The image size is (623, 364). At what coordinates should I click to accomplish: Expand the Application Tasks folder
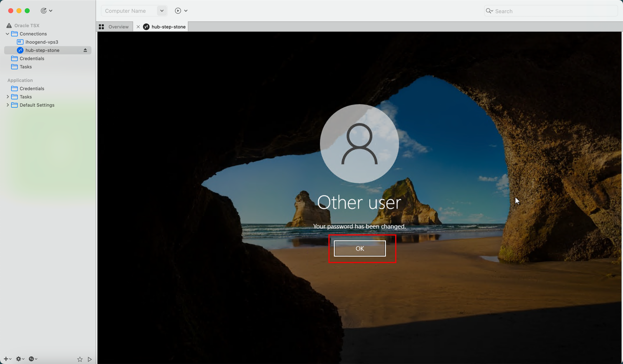click(7, 97)
